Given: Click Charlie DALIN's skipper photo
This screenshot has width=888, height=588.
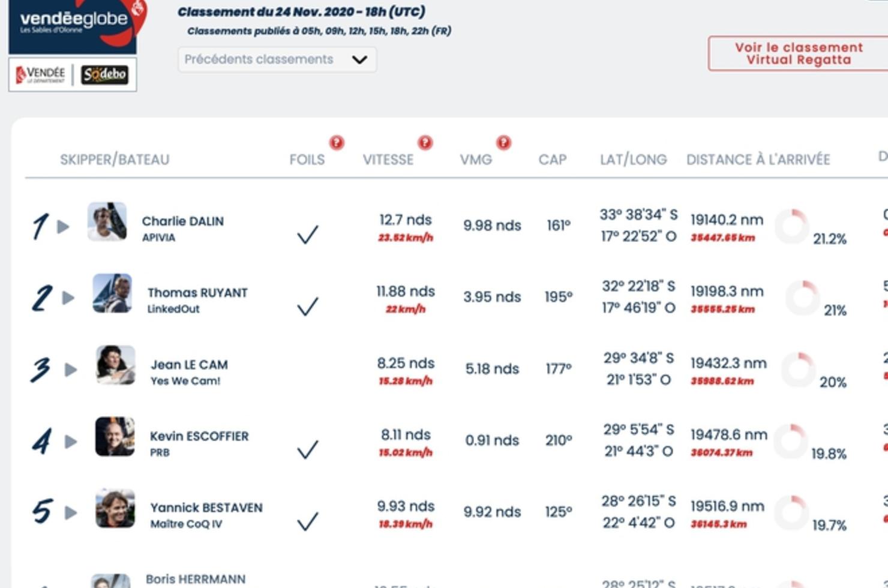Looking at the screenshot, I should tap(107, 221).
